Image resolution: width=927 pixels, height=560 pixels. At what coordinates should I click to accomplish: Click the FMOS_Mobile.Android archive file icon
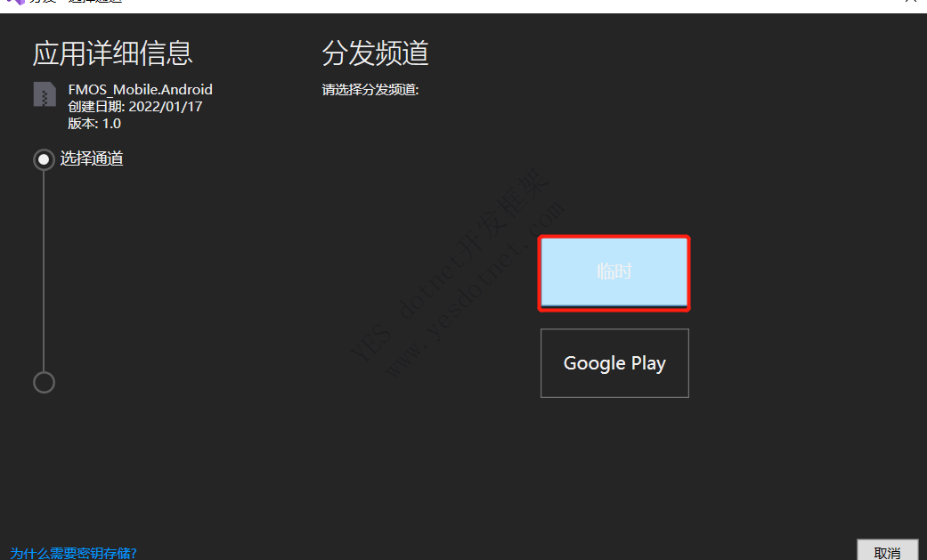click(x=45, y=94)
